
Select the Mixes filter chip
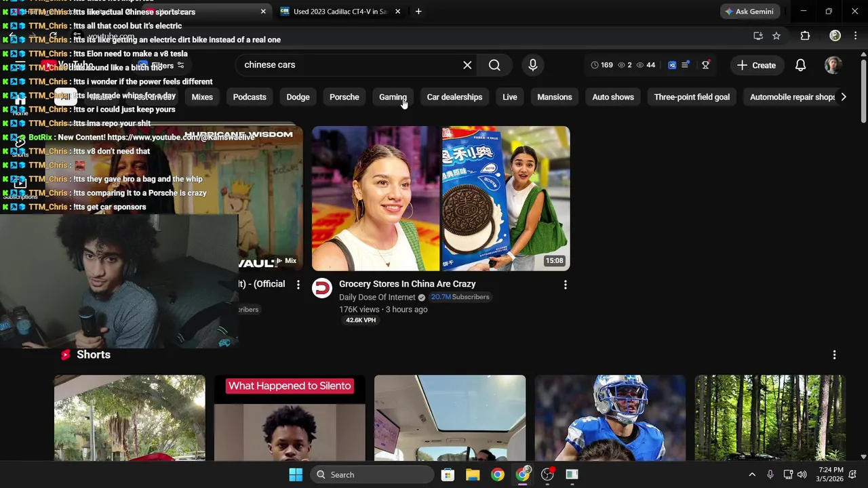tap(202, 97)
